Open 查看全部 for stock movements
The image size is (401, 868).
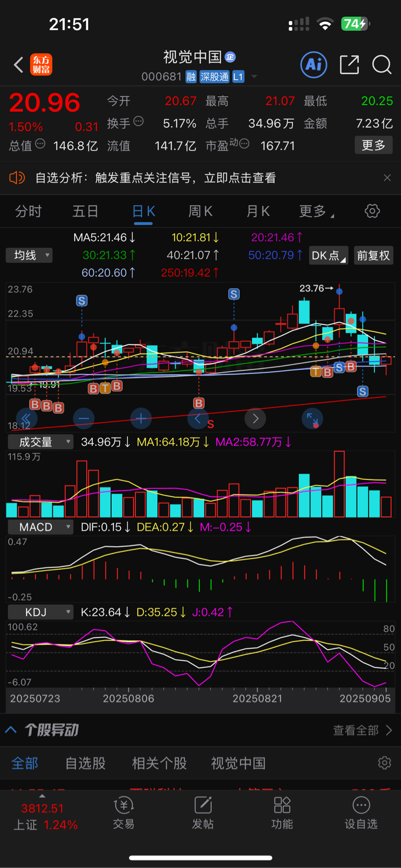[362, 730]
